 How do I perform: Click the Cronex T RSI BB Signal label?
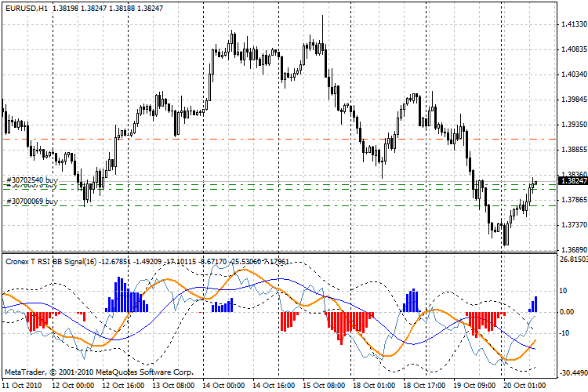(49, 260)
